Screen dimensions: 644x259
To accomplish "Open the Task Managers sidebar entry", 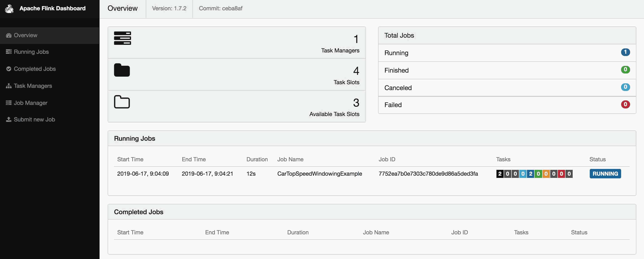I will tap(50, 86).
